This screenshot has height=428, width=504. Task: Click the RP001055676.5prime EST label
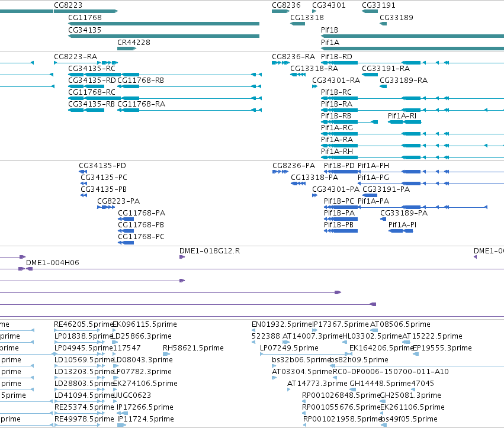(x=341, y=407)
